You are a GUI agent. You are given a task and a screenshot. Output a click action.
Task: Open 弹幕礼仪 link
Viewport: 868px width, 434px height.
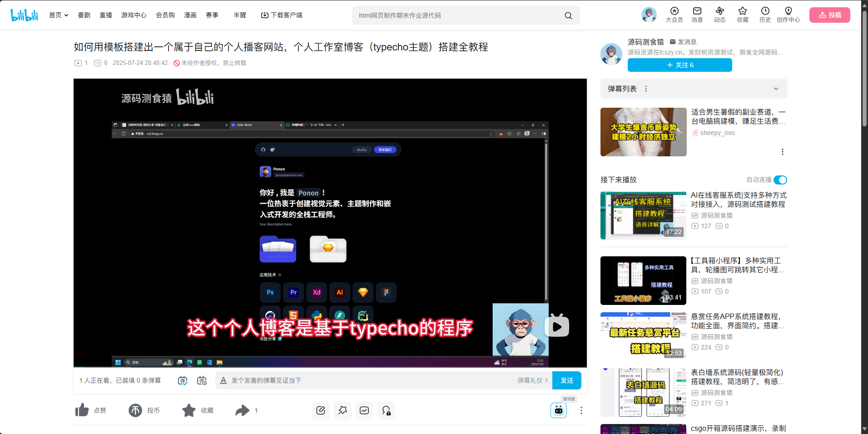(x=532, y=380)
